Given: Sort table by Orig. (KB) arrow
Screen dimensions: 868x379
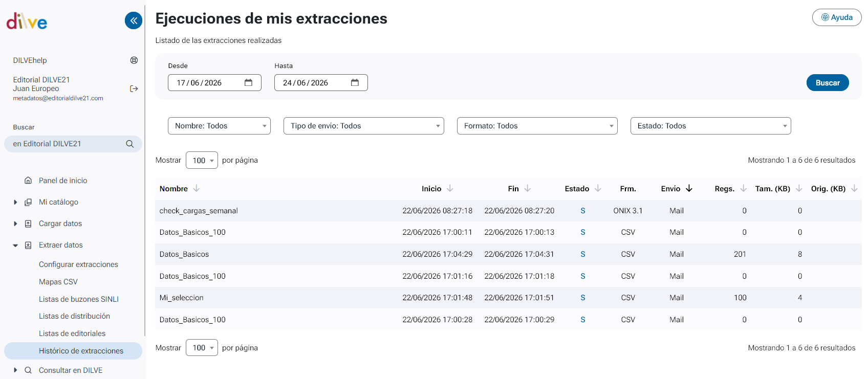Looking at the screenshot, I should tap(854, 189).
